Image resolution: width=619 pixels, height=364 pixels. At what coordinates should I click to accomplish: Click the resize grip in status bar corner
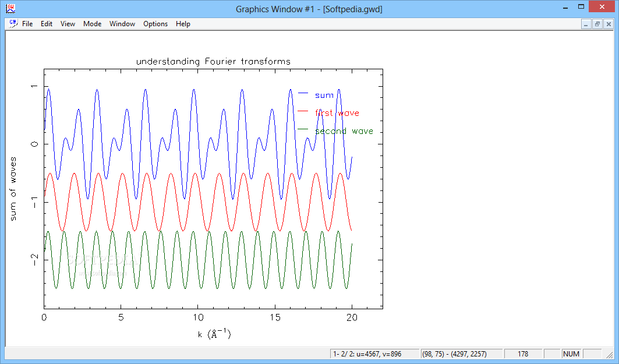[610, 355]
